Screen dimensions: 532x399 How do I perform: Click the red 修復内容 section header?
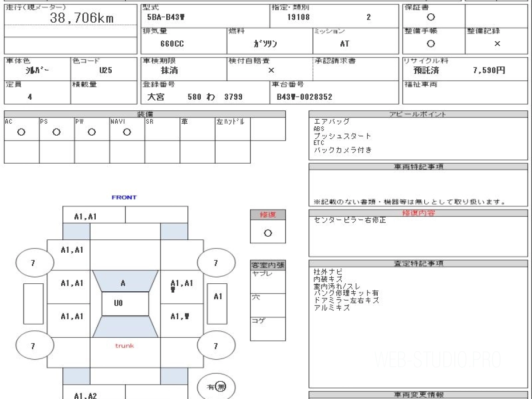pos(419,213)
